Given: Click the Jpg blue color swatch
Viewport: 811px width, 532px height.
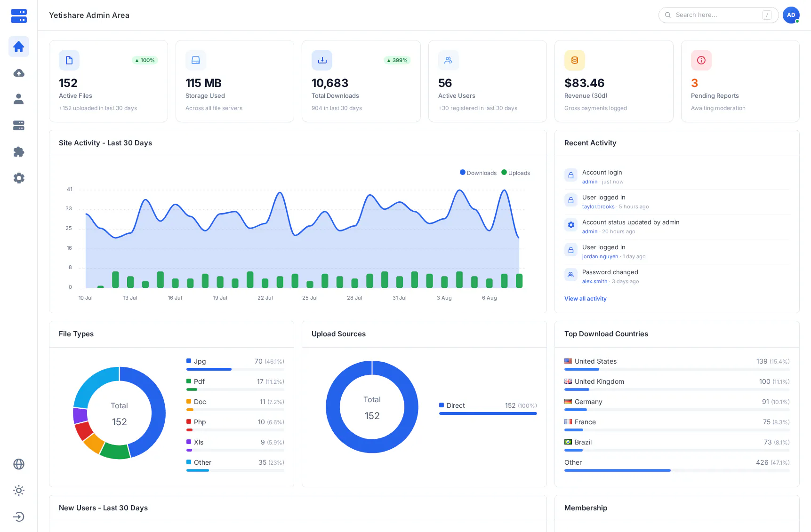Looking at the screenshot, I should click(x=189, y=361).
